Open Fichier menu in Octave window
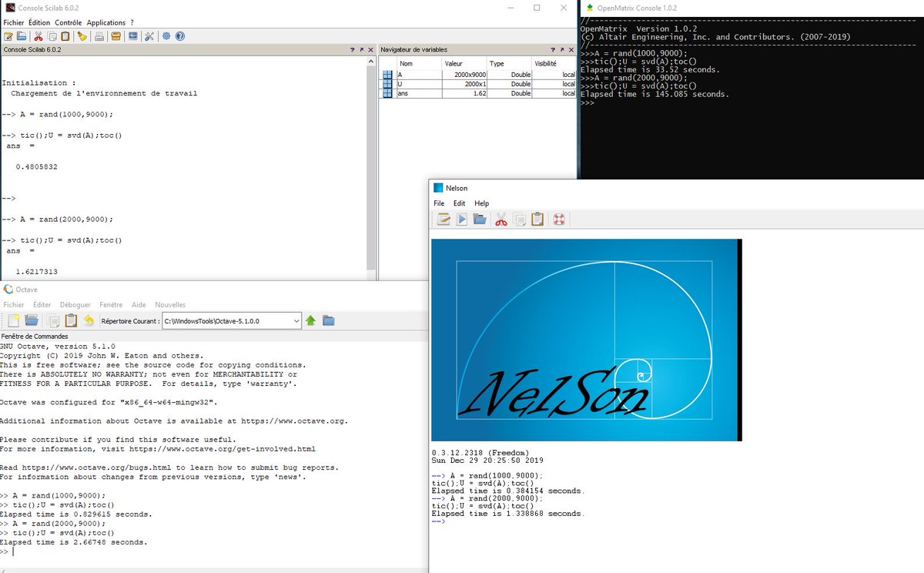Viewport: 924px width, 573px height. [14, 305]
